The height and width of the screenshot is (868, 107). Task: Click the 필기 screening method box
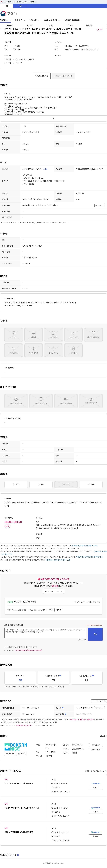point(66,485)
